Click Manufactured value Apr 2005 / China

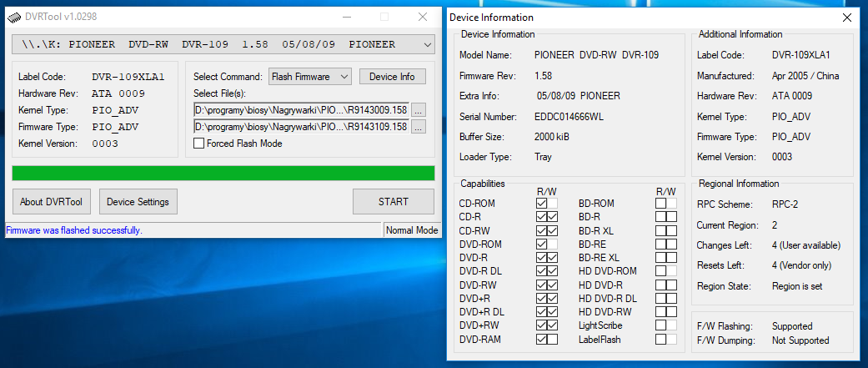click(x=805, y=76)
